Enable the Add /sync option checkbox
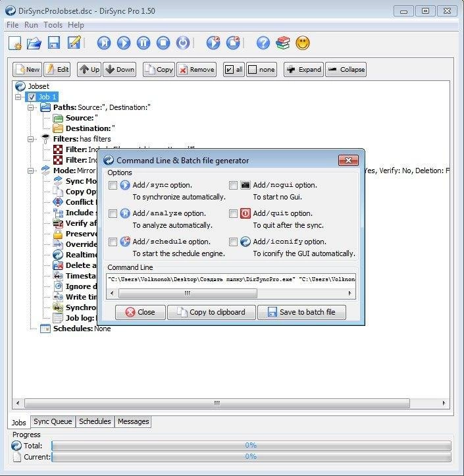Image resolution: width=464 pixels, height=476 pixels. [113, 185]
